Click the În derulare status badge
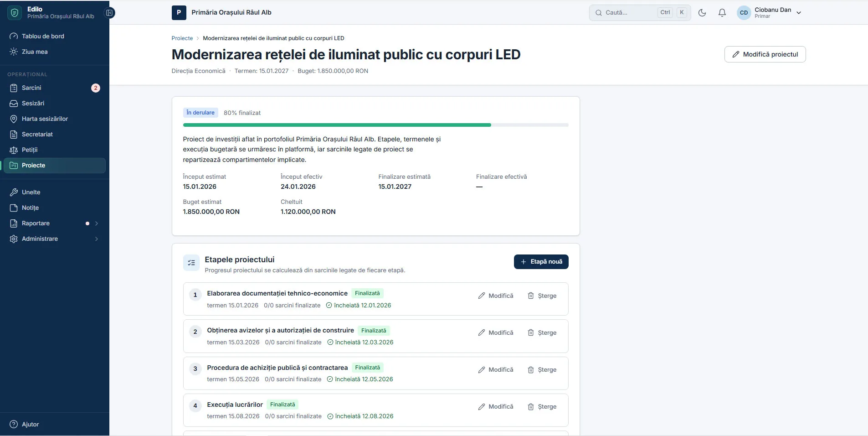The image size is (868, 436). coord(200,113)
